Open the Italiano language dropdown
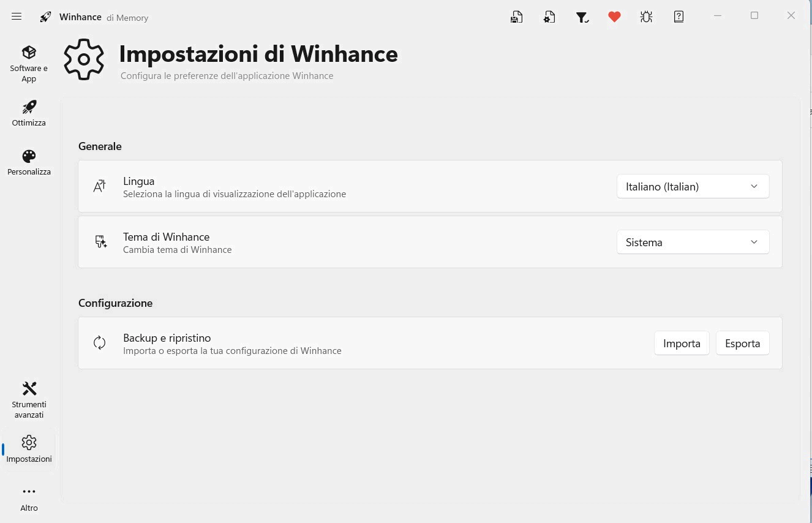 pyautogui.click(x=693, y=186)
